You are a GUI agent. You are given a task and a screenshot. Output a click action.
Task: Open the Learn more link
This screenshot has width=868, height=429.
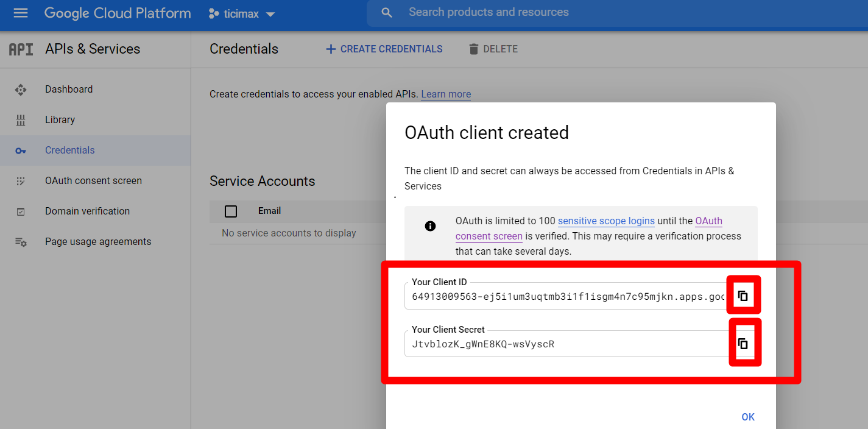point(446,94)
